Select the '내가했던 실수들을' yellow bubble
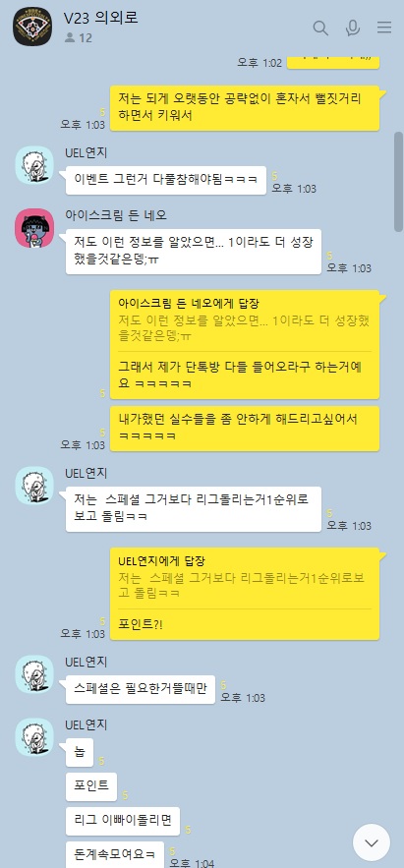Viewport: 404px width, 868px height. click(245, 429)
